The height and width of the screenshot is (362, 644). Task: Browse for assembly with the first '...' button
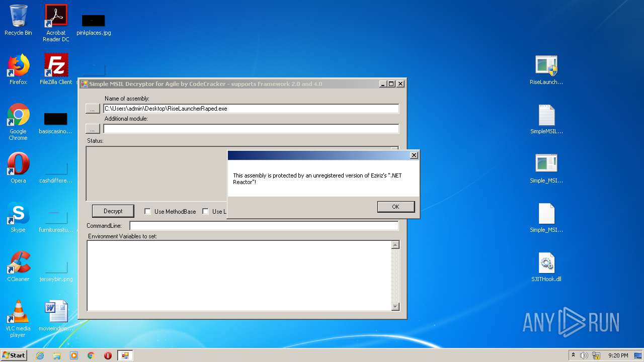[x=93, y=109]
